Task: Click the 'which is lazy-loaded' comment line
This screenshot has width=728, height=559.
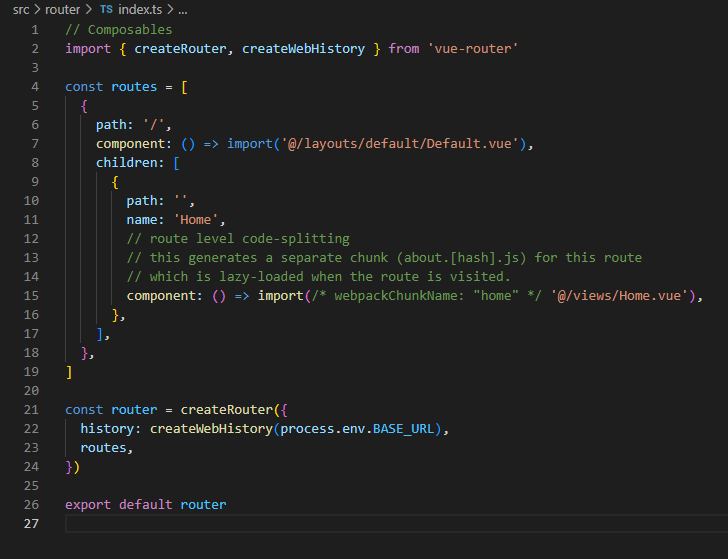Action: tap(318, 277)
